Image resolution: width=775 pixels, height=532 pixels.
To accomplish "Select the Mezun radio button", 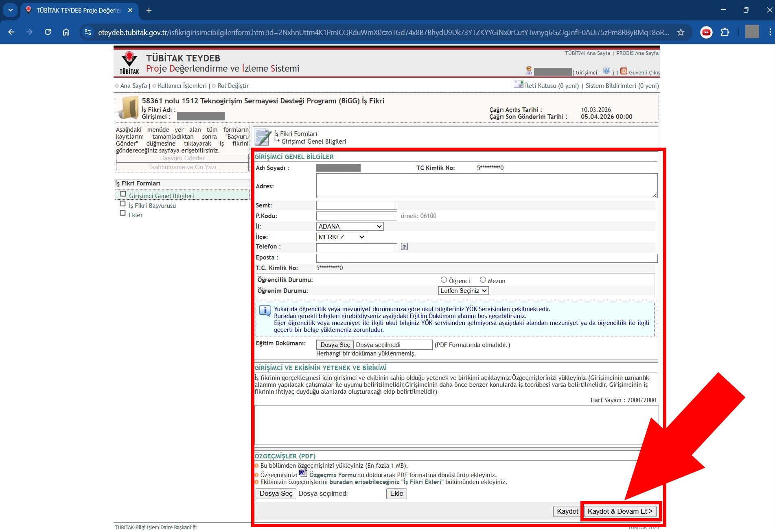I will (483, 280).
